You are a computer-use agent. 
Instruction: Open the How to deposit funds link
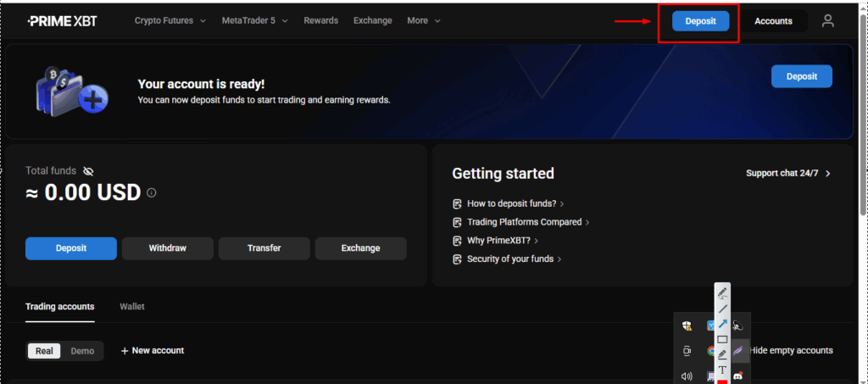(x=511, y=203)
